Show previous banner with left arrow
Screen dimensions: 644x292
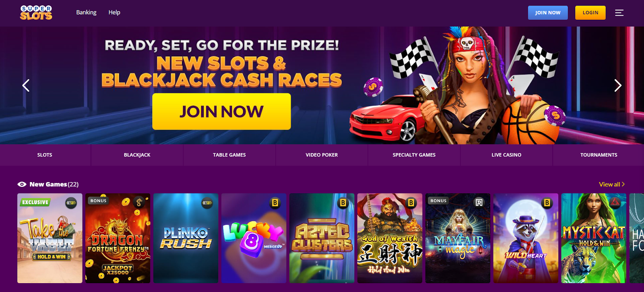[26, 85]
